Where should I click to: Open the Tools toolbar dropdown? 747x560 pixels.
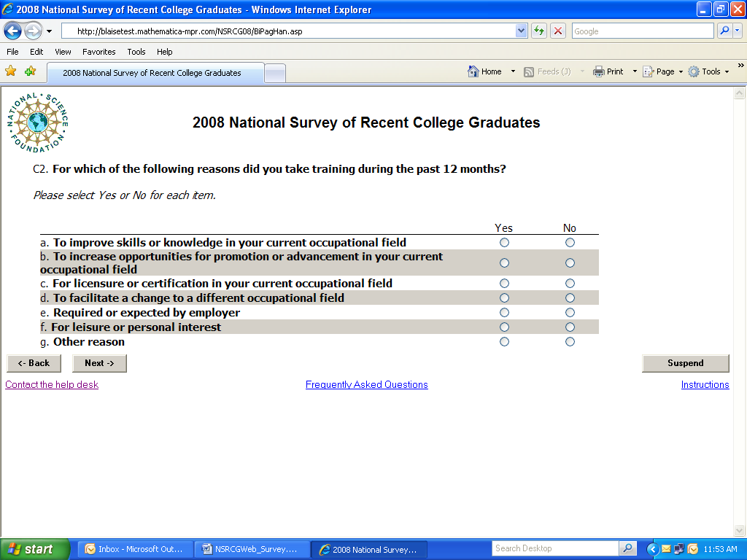pyautogui.click(x=709, y=71)
